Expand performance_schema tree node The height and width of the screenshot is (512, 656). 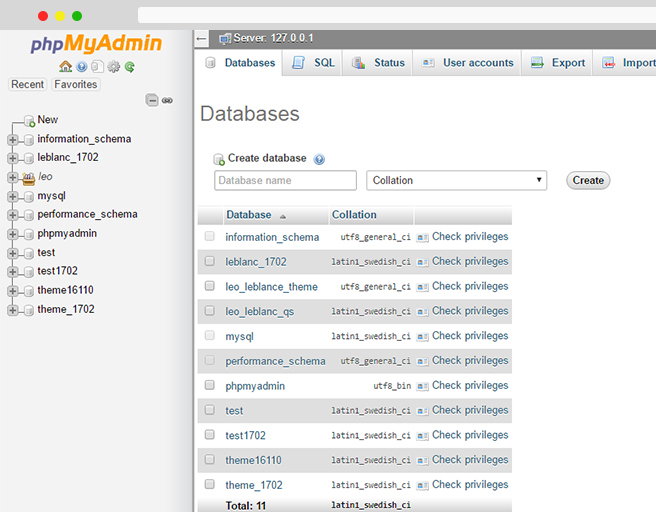coord(13,215)
